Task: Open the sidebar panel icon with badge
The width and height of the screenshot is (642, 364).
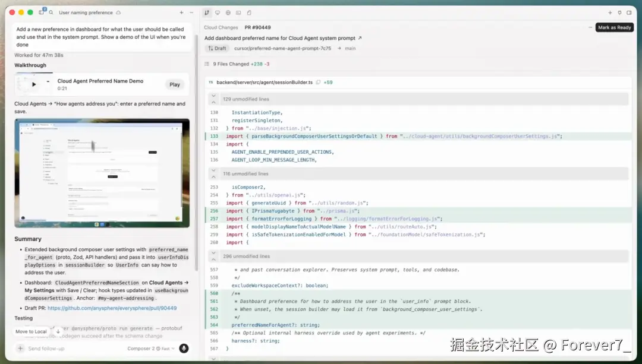Action: [42, 12]
